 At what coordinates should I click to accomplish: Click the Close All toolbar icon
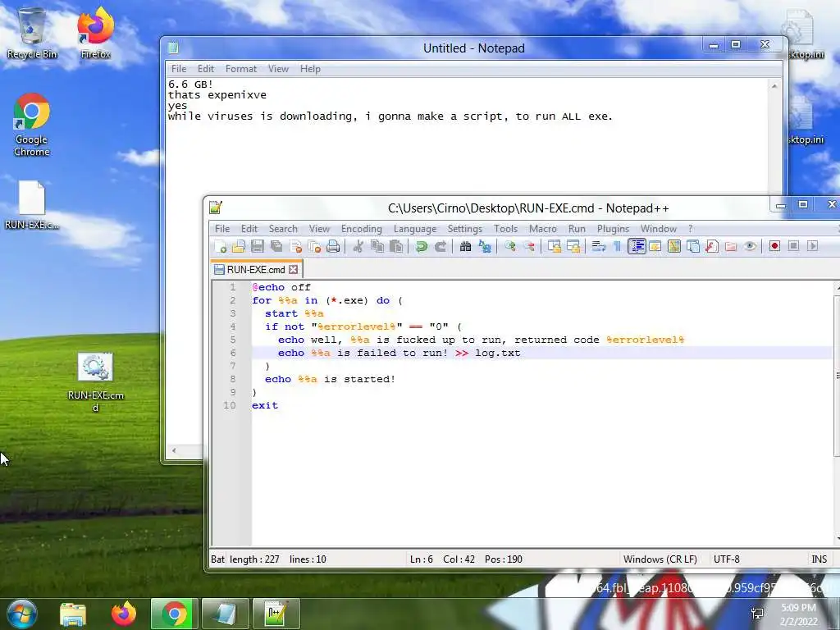(x=314, y=246)
